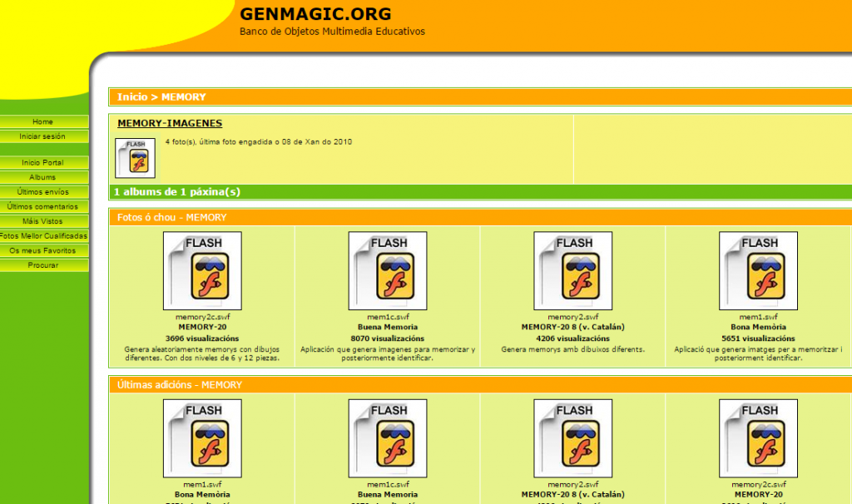Screen dimensions: 852x504
Task: Select Albums in the sidebar menu
Action: [42, 177]
